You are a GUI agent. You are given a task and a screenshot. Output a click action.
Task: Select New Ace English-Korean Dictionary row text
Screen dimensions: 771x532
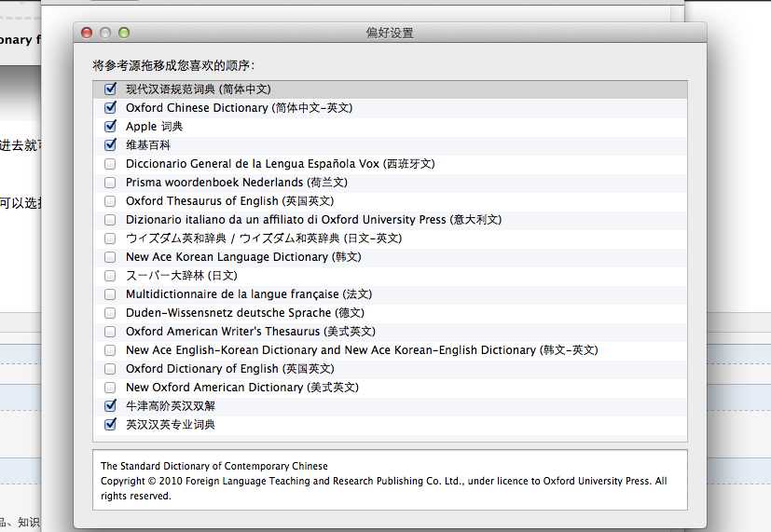click(x=362, y=350)
